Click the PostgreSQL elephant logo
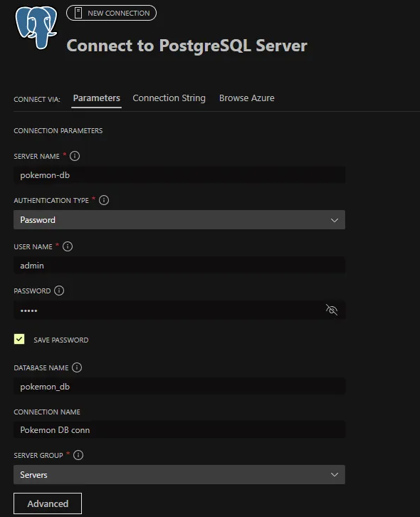Image resolution: width=420 pixels, height=517 pixels. click(36, 27)
